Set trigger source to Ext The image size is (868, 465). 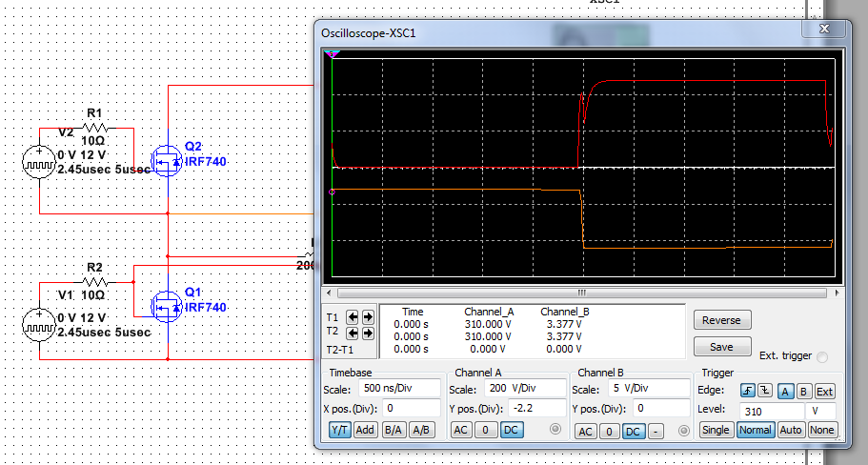[x=824, y=391]
